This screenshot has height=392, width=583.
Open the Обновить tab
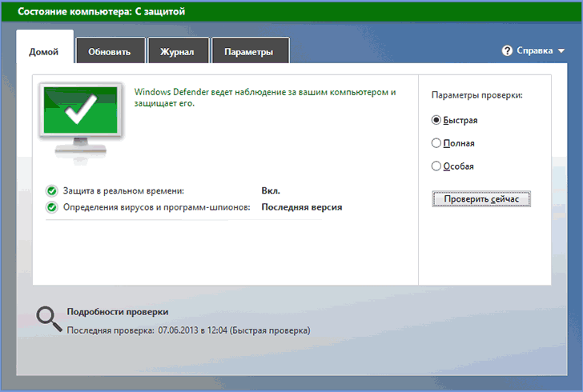[110, 51]
